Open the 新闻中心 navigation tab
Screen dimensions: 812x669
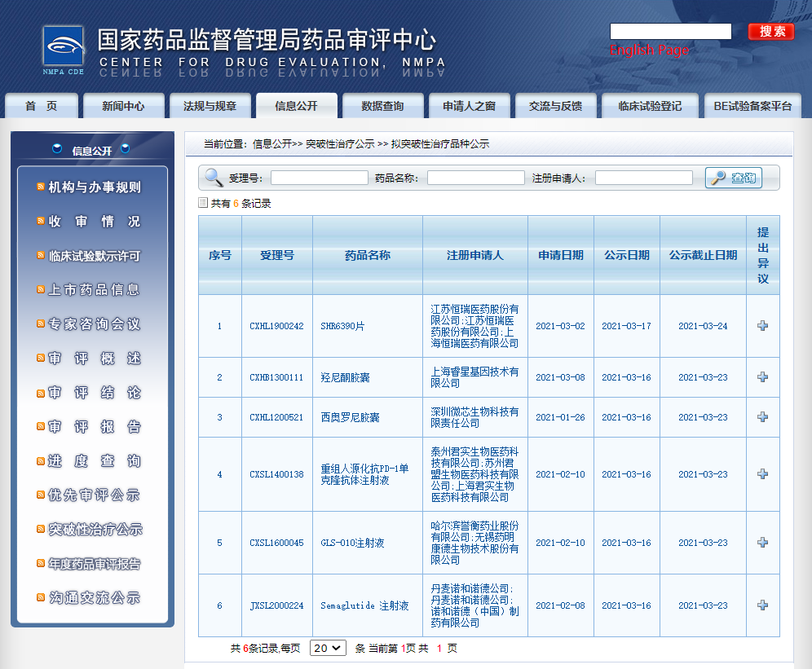coord(123,106)
